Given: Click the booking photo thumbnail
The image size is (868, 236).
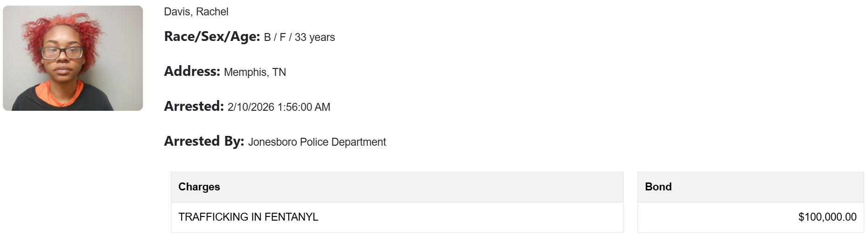Looking at the screenshot, I should (x=73, y=58).
